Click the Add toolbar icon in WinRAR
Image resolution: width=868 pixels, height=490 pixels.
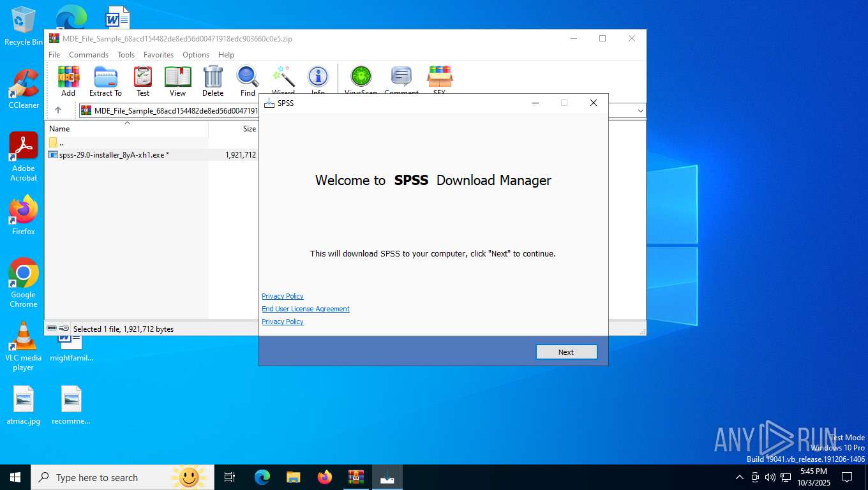point(68,81)
